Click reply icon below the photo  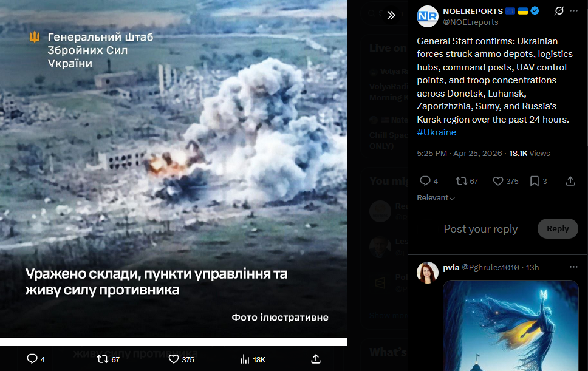(x=32, y=359)
